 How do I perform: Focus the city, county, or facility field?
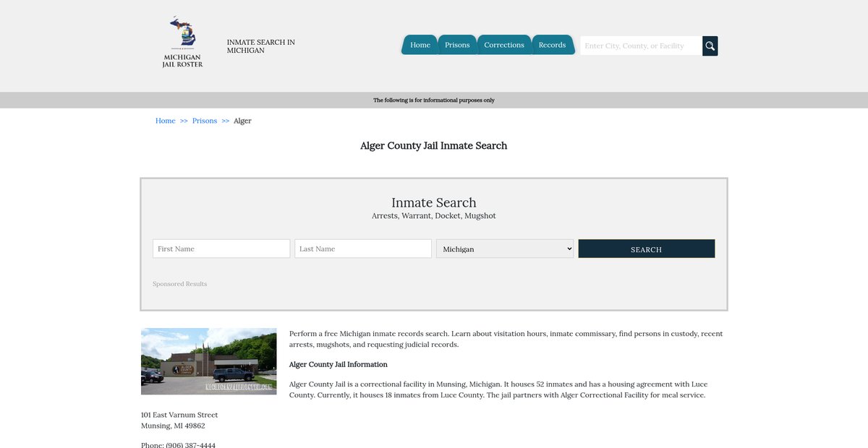641,46
